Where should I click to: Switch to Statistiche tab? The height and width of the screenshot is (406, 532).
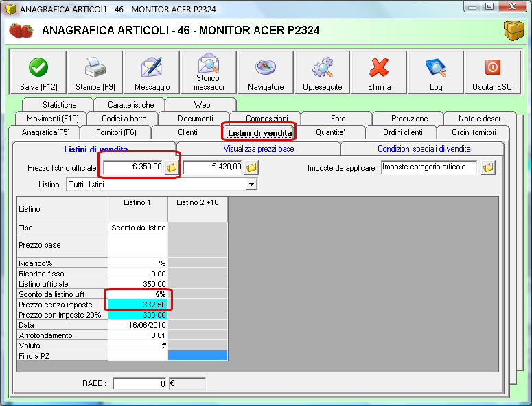pyautogui.click(x=59, y=105)
